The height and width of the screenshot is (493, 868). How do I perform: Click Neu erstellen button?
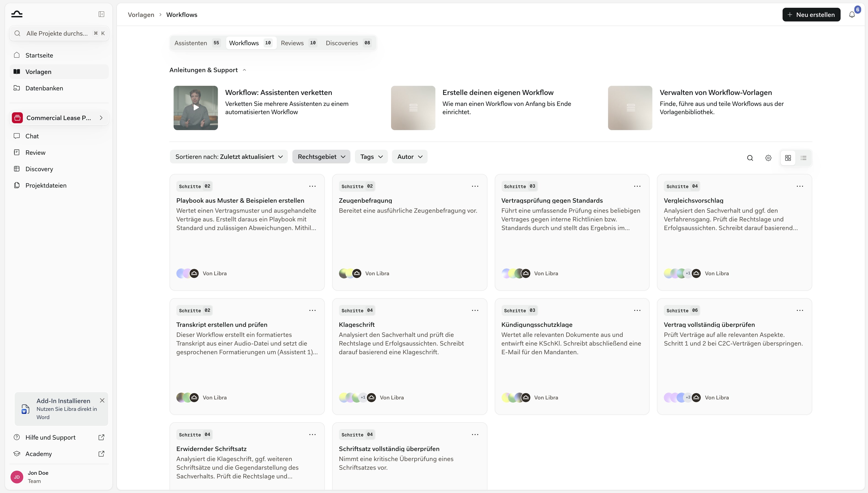(811, 15)
